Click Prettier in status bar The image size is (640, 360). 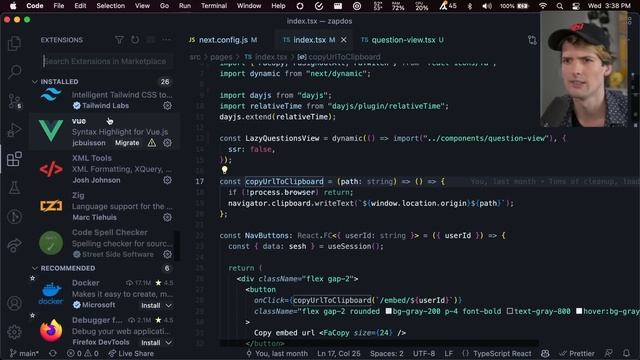pos(576,353)
